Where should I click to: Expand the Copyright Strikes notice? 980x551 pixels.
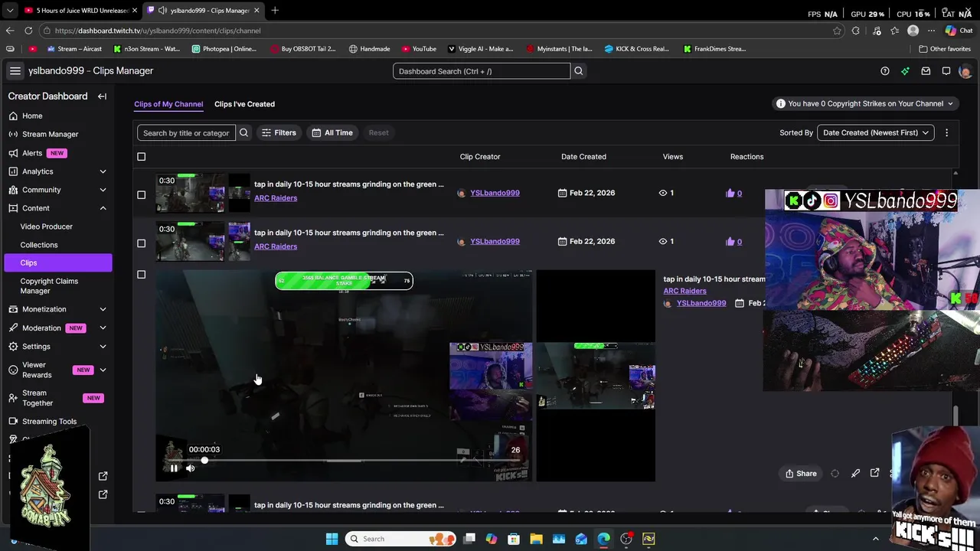(864, 103)
